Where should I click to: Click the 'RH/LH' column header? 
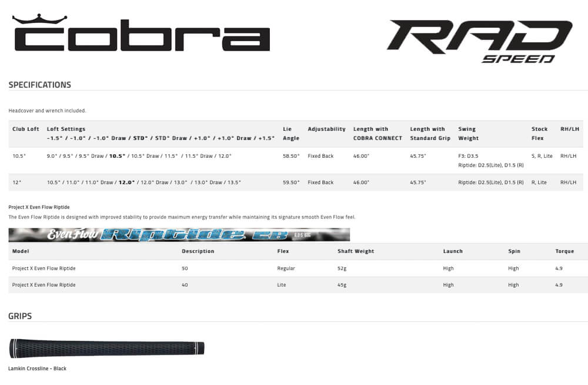[x=570, y=129]
